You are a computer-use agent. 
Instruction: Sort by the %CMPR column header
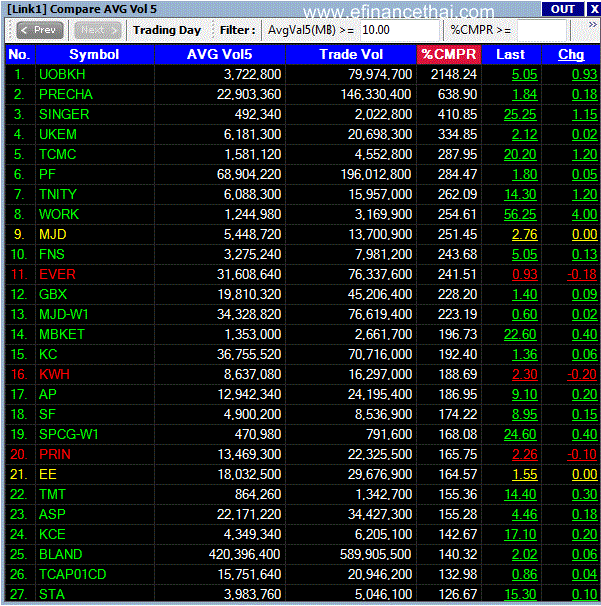click(x=449, y=54)
